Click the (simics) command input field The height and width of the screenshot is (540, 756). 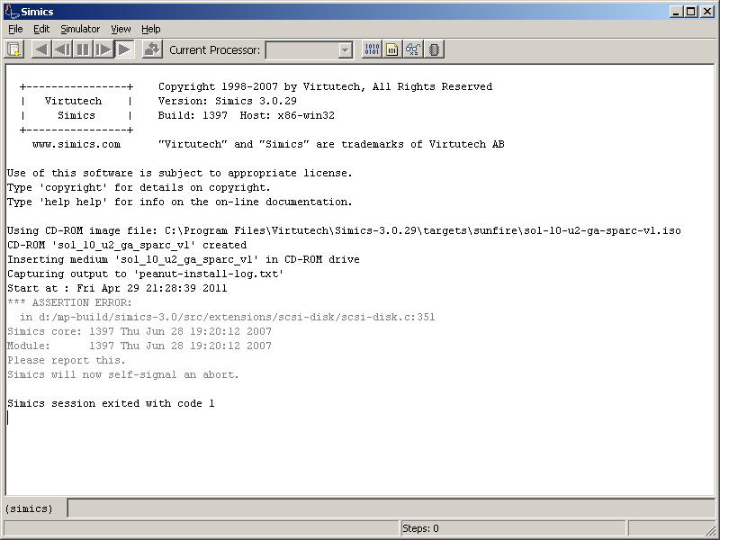click(x=391, y=508)
